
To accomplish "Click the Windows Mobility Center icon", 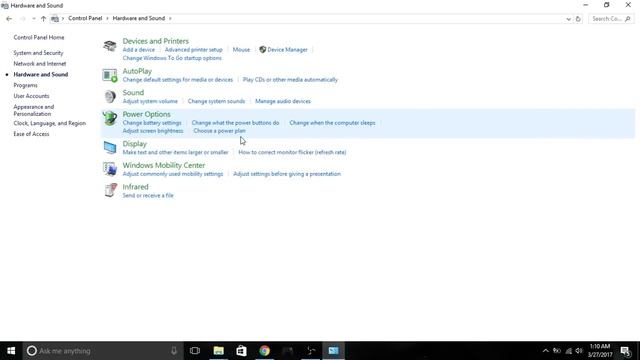I will [x=110, y=169].
